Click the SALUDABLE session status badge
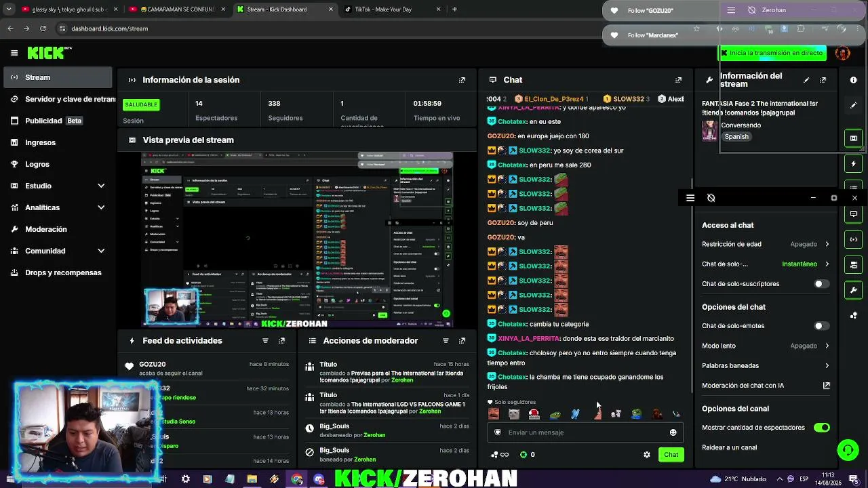The image size is (868, 488). point(141,104)
